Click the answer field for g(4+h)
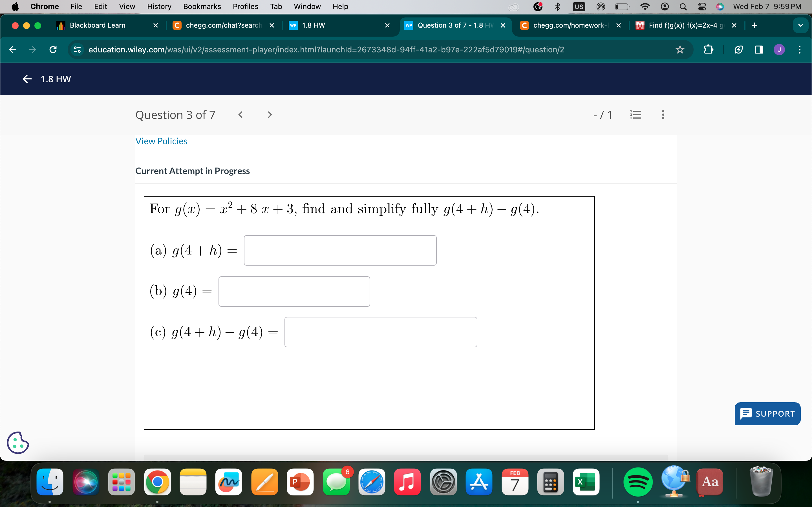Image resolution: width=812 pixels, height=507 pixels. click(340, 250)
